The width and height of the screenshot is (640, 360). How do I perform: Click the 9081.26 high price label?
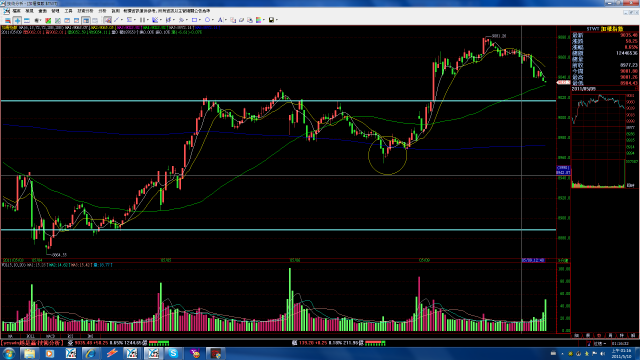click(499, 36)
